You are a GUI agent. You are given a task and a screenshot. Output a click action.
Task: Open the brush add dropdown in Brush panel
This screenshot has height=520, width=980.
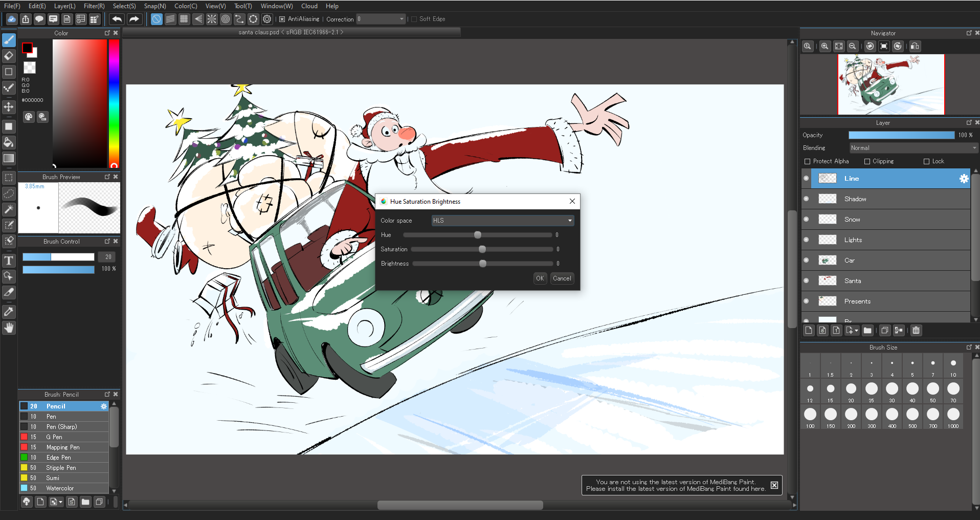pos(60,502)
